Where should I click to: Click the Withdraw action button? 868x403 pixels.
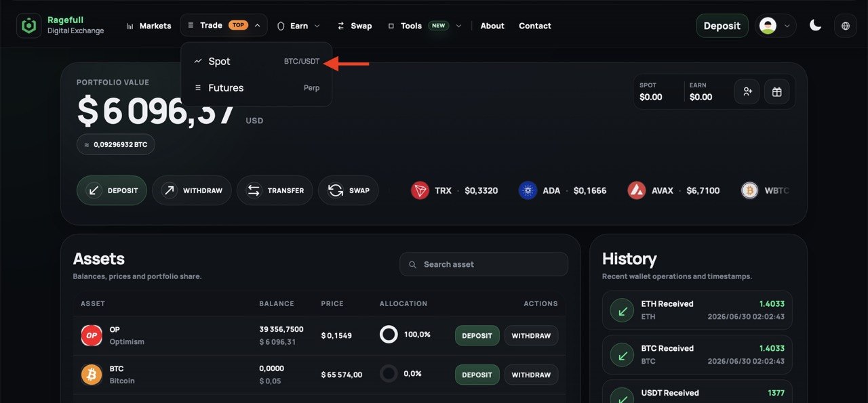tap(192, 190)
